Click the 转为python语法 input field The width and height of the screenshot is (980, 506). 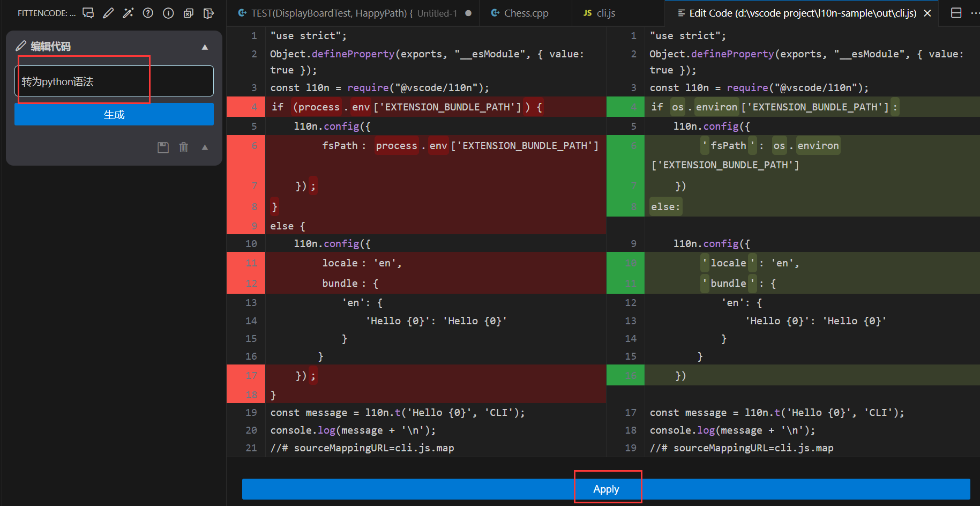pyautogui.click(x=114, y=81)
